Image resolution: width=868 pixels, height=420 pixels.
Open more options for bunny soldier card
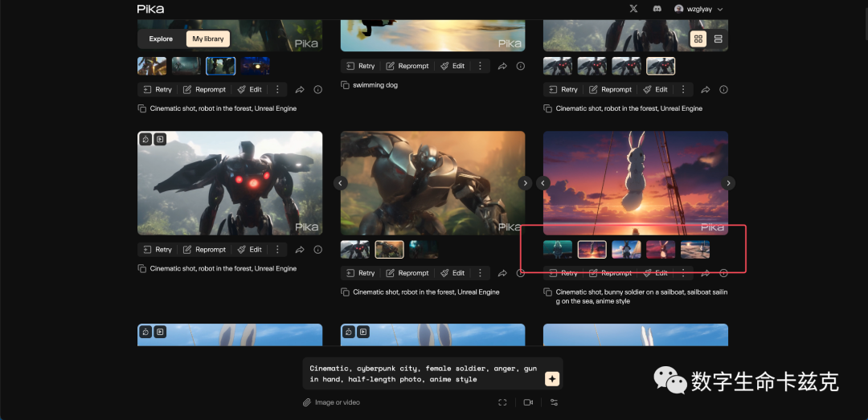click(x=683, y=273)
